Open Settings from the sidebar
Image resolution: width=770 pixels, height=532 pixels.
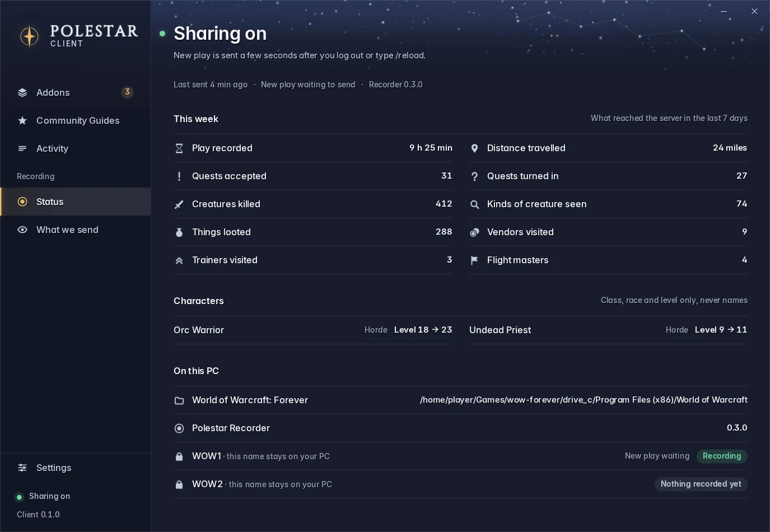tap(76, 468)
